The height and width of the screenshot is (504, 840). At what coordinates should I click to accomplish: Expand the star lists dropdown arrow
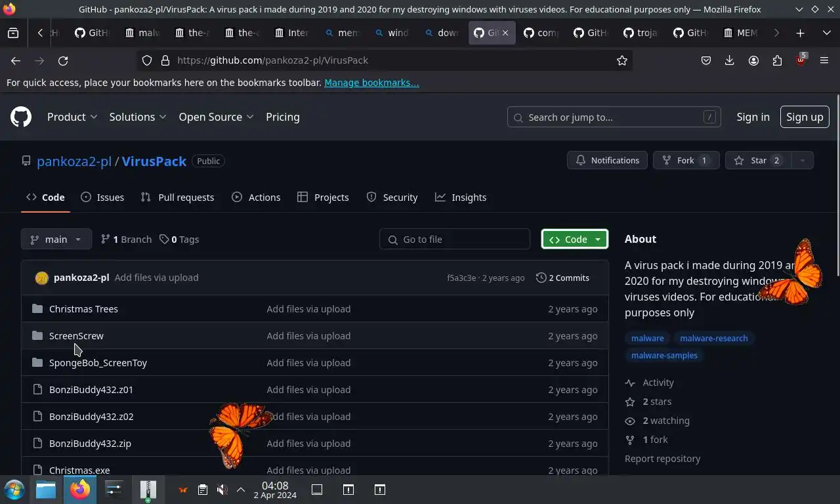click(x=803, y=160)
